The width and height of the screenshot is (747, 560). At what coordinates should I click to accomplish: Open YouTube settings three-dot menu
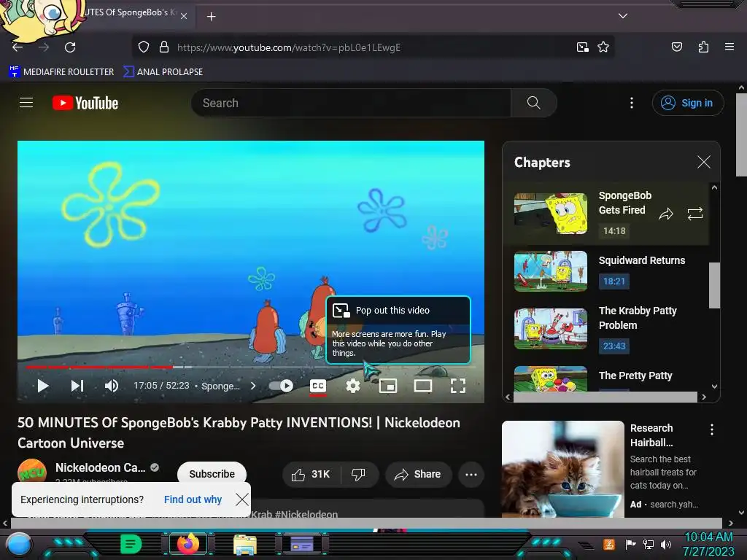pyautogui.click(x=632, y=103)
